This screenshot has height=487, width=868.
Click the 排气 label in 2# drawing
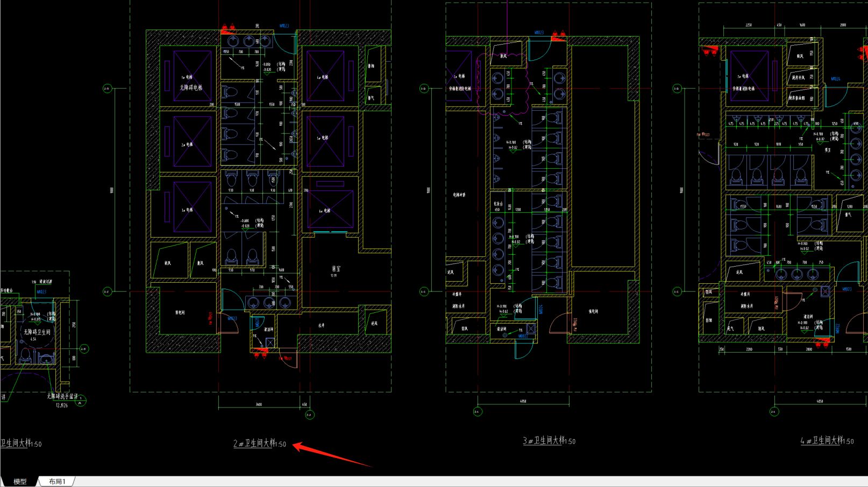click(371, 98)
